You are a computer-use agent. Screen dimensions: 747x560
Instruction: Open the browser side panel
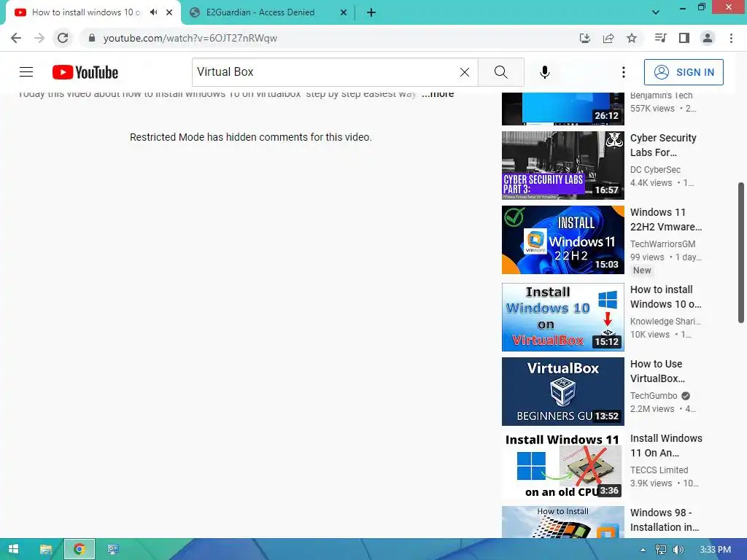[684, 38]
